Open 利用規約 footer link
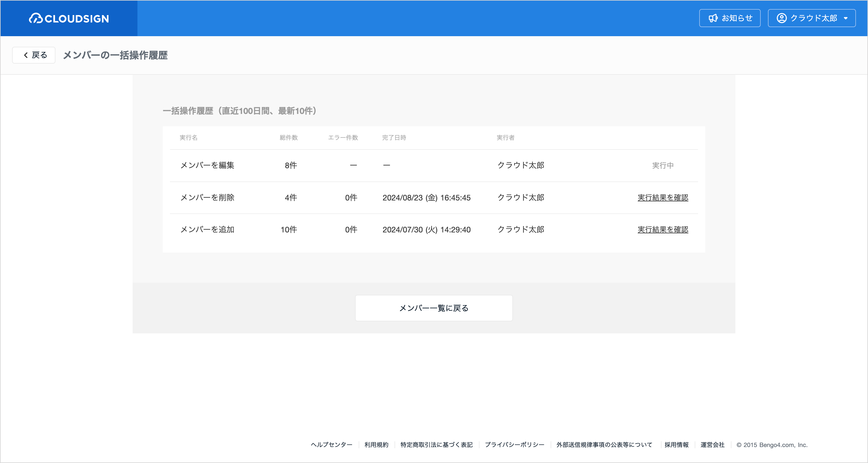The width and height of the screenshot is (868, 463). click(376, 445)
